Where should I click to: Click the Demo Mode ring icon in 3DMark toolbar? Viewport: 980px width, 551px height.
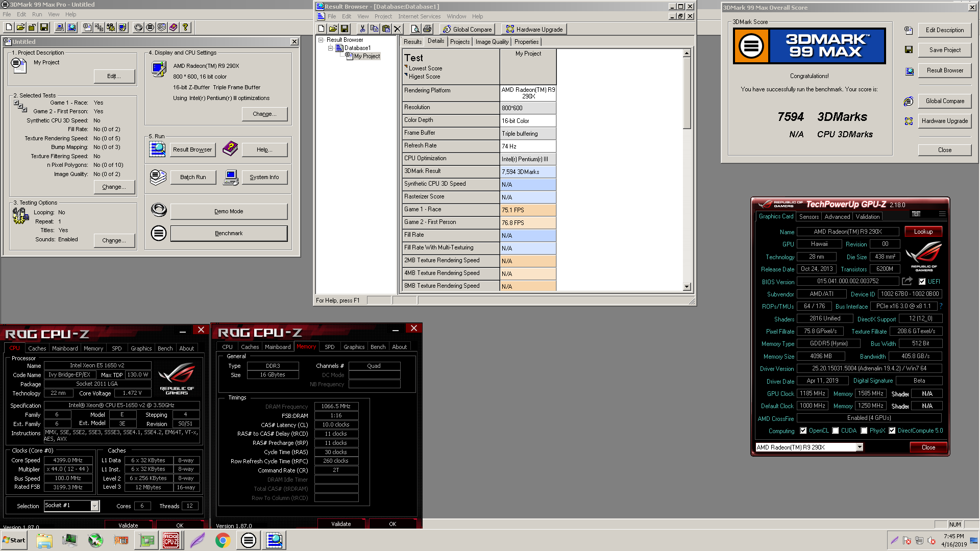click(x=138, y=28)
